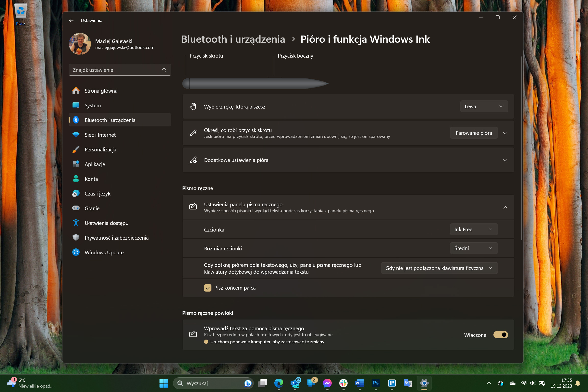
Task: Open volume control in the system tray
Action: tap(532, 383)
